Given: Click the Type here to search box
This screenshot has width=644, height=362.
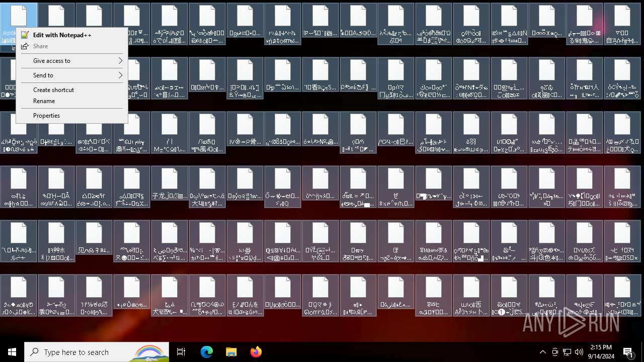Looking at the screenshot, I should click(x=97, y=352).
